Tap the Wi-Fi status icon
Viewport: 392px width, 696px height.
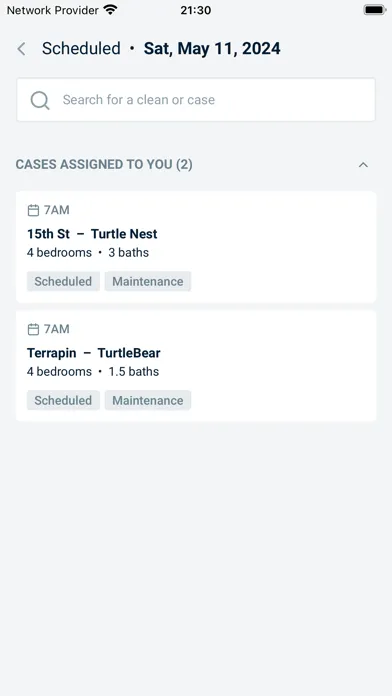(x=110, y=10)
